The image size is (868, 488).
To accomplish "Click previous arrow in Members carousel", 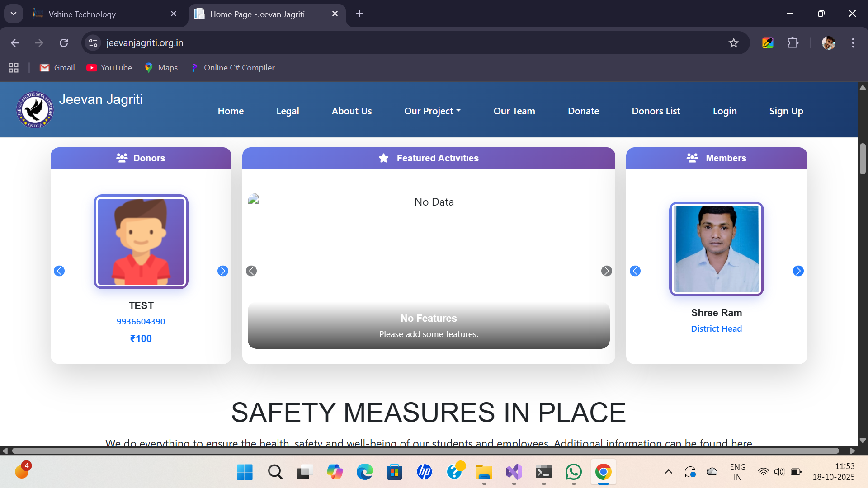I will (635, 271).
